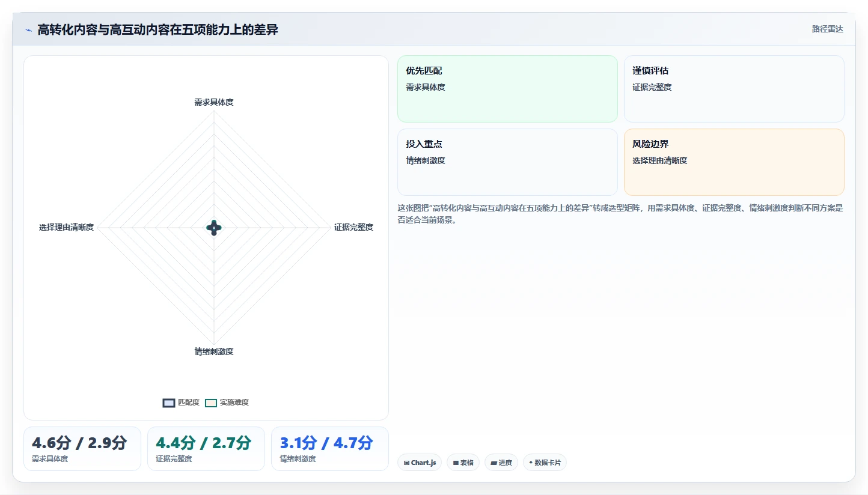This screenshot has height=495, width=868.
Task: Click the 进度 tag
Action: 501,463
